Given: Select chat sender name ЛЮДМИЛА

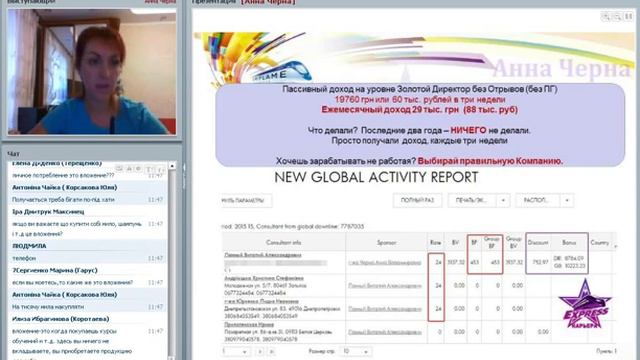Looking at the screenshot, I should coord(29,246).
